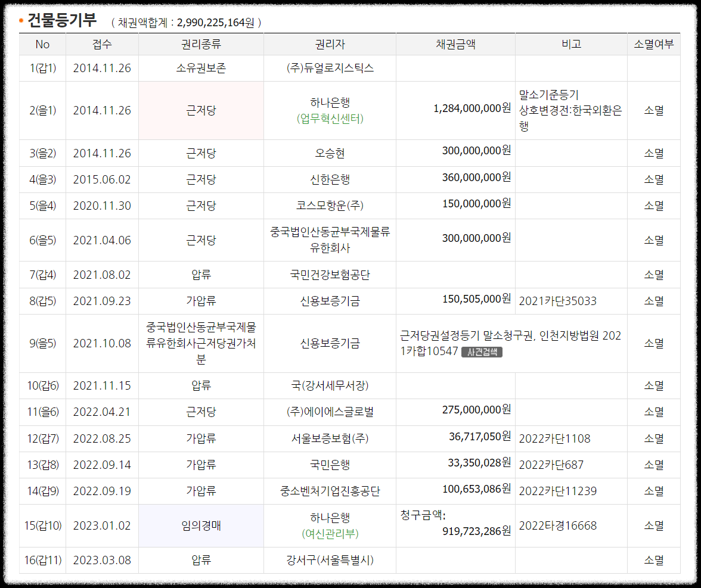This screenshot has width=701, height=588.
Task: Click the 소멸 status in row 16
Action: (654, 559)
